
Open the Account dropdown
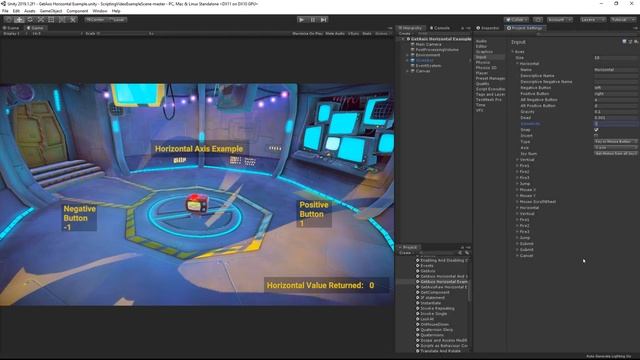pos(560,20)
